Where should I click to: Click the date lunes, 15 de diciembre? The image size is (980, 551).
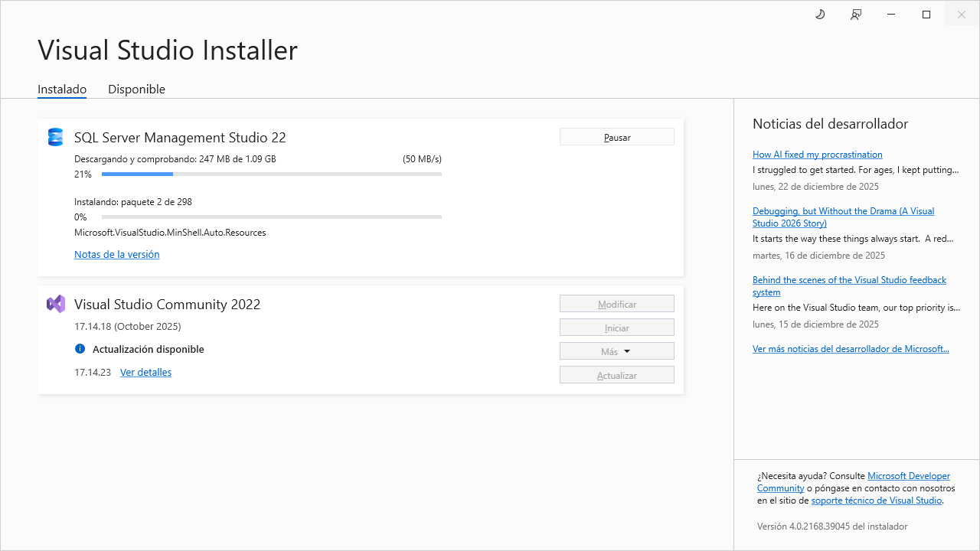coord(815,324)
